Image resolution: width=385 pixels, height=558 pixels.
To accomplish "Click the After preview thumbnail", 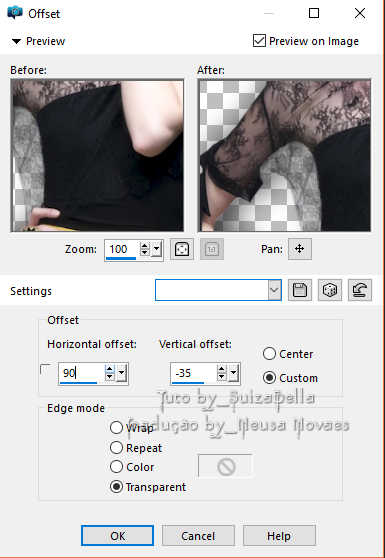I will (x=284, y=155).
